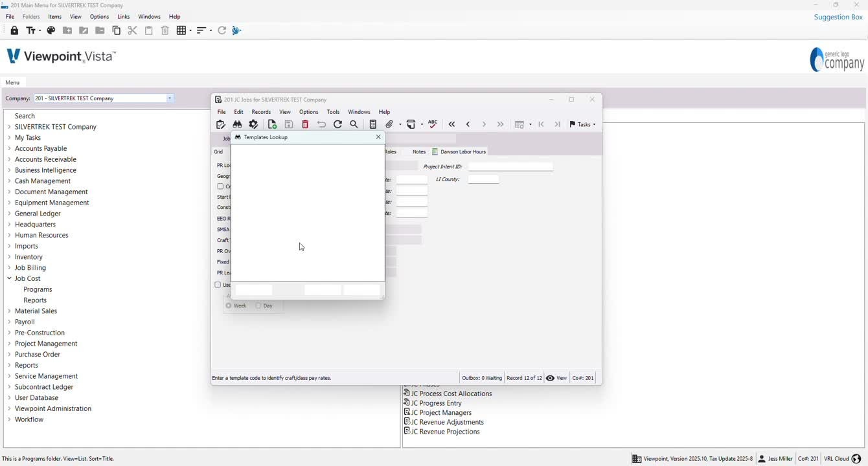This screenshot has height=466, width=868.
Task: Go to previous record arrow
Action: (468, 124)
